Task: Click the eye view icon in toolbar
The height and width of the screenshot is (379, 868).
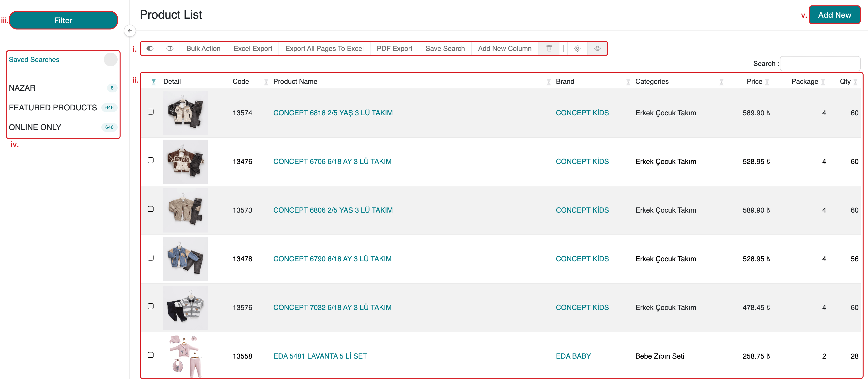Action: 597,48
